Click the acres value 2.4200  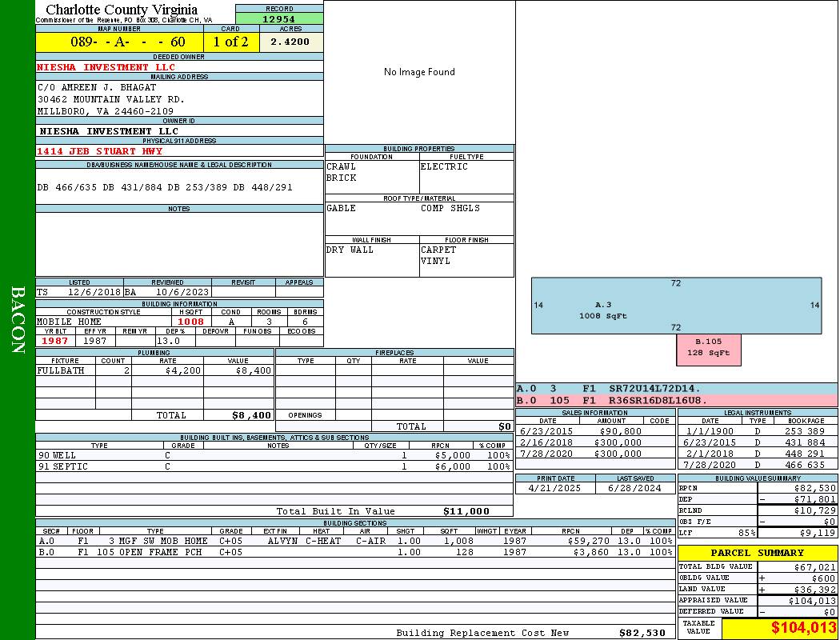[290, 42]
